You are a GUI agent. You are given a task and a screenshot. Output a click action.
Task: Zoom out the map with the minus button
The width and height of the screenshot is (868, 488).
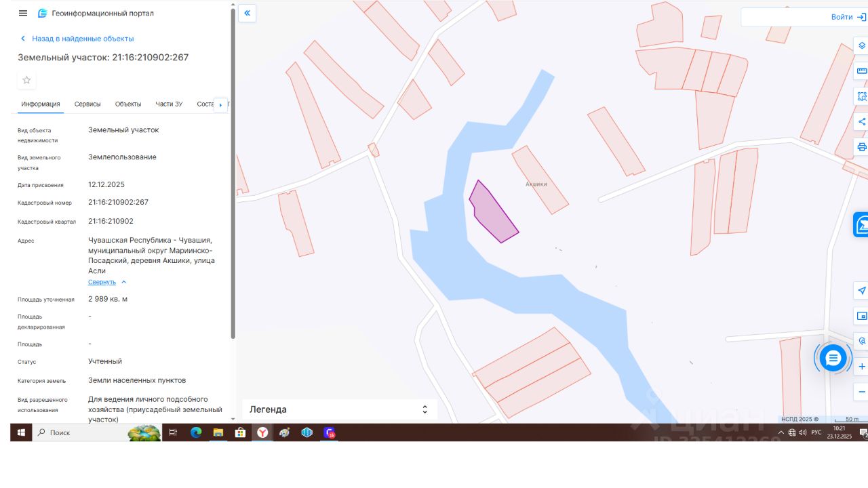pyautogui.click(x=862, y=392)
